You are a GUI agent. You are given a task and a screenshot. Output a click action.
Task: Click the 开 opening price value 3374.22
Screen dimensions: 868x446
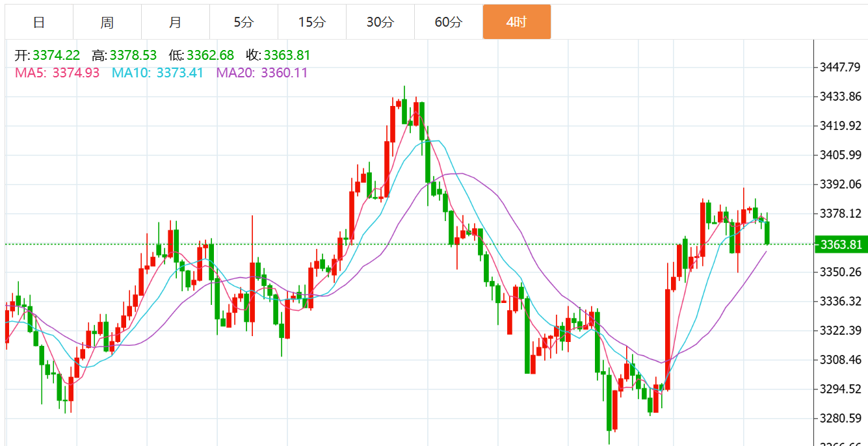point(57,55)
